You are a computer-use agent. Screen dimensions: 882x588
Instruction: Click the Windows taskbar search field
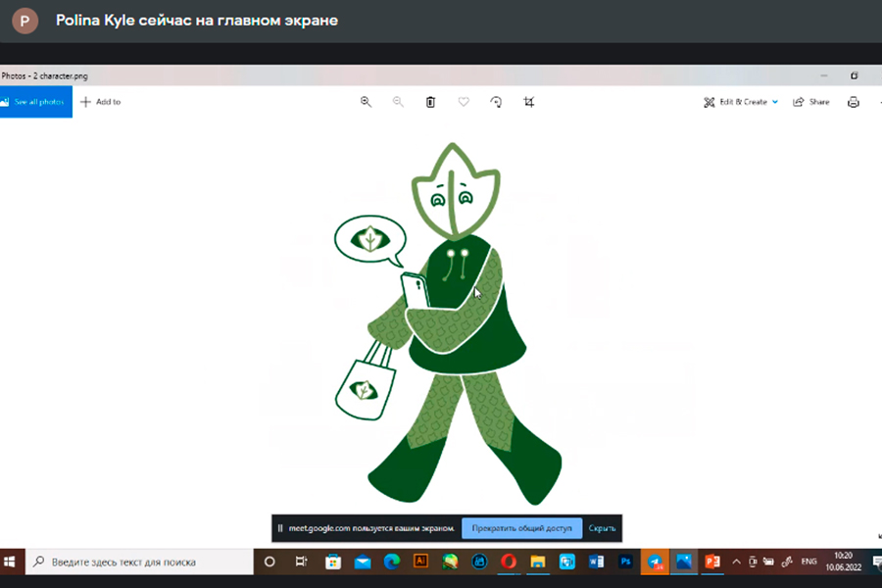click(x=137, y=562)
